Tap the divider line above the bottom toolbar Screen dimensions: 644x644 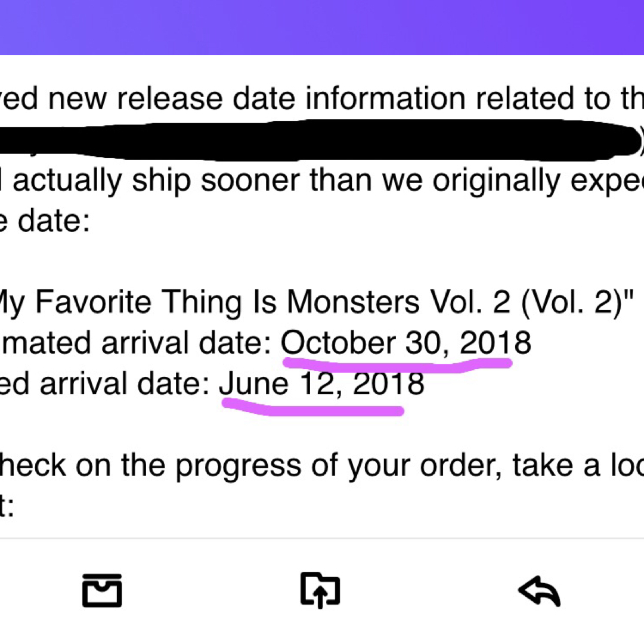click(322, 538)
